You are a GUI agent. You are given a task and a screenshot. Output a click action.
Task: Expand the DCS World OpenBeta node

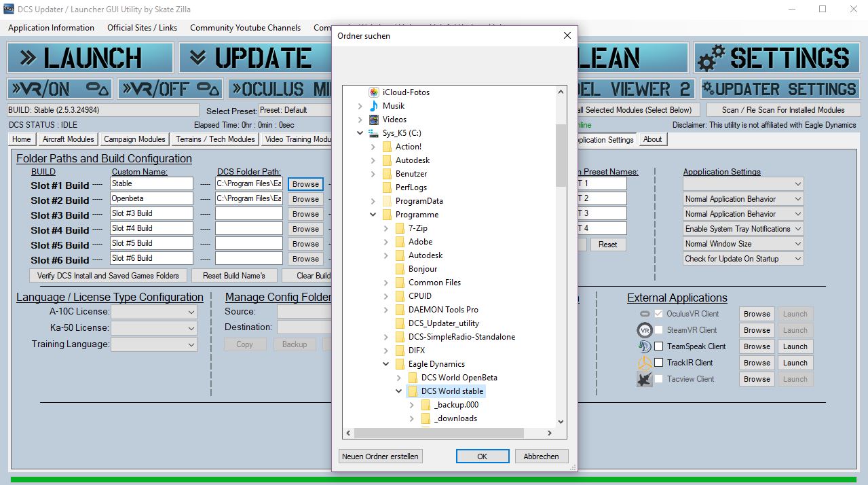(398, 378)
